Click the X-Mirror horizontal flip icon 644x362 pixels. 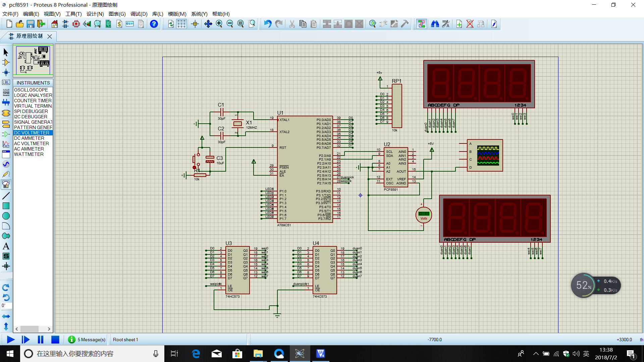coord(6,316)
